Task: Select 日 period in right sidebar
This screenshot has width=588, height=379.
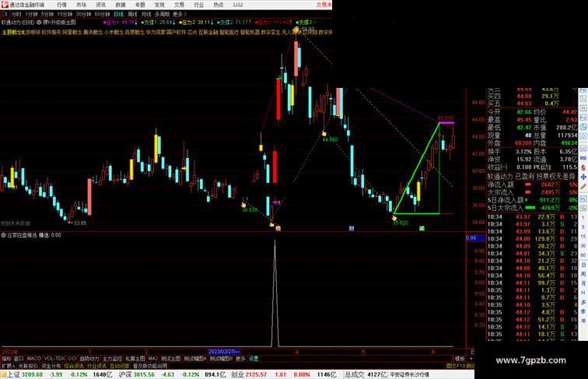Action: pyautogui.click(x=583, y=265)
